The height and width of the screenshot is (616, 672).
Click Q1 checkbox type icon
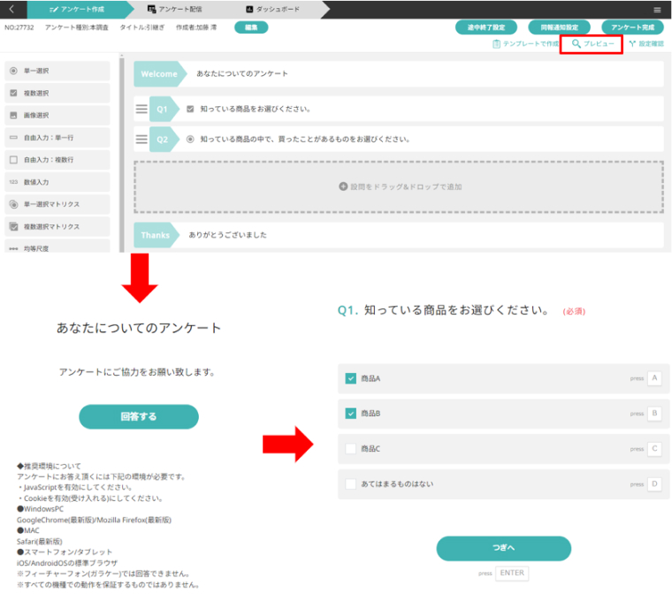(x=190, y=110)
